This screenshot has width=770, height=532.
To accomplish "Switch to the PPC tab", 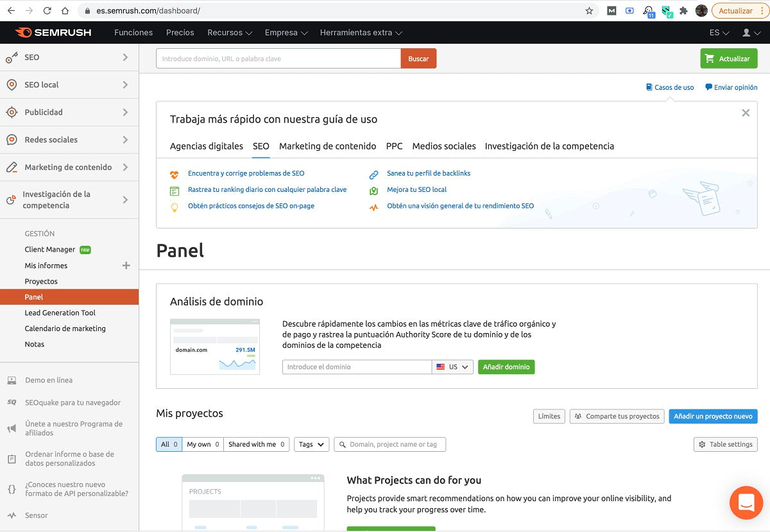I will (394, 146).
